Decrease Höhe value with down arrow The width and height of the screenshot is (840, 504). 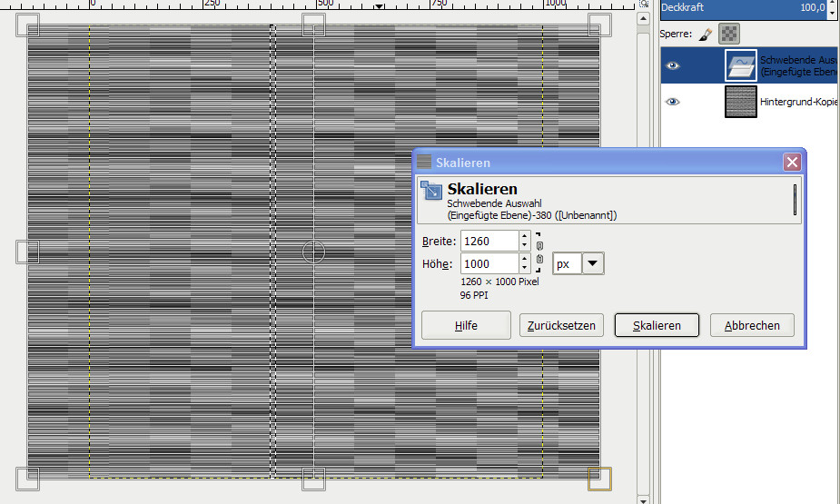click(x=524, y=269)
